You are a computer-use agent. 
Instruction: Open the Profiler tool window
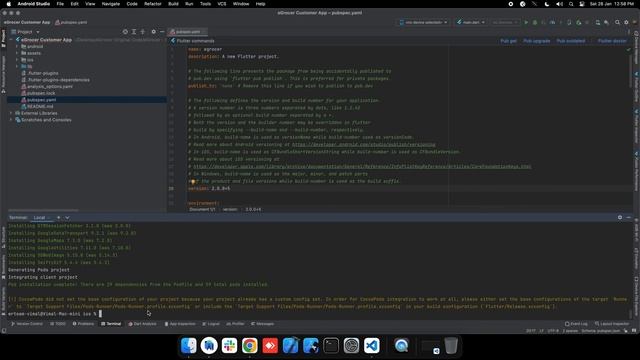click(236, 324)
